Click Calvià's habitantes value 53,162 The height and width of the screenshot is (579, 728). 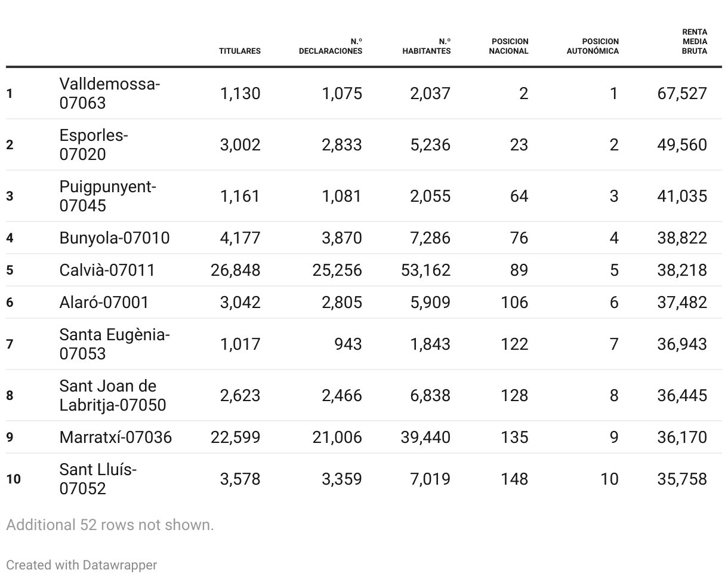click(x=426, y=270)
